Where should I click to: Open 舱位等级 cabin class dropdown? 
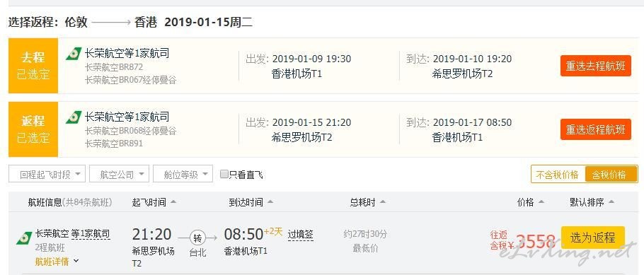(183, 174)
